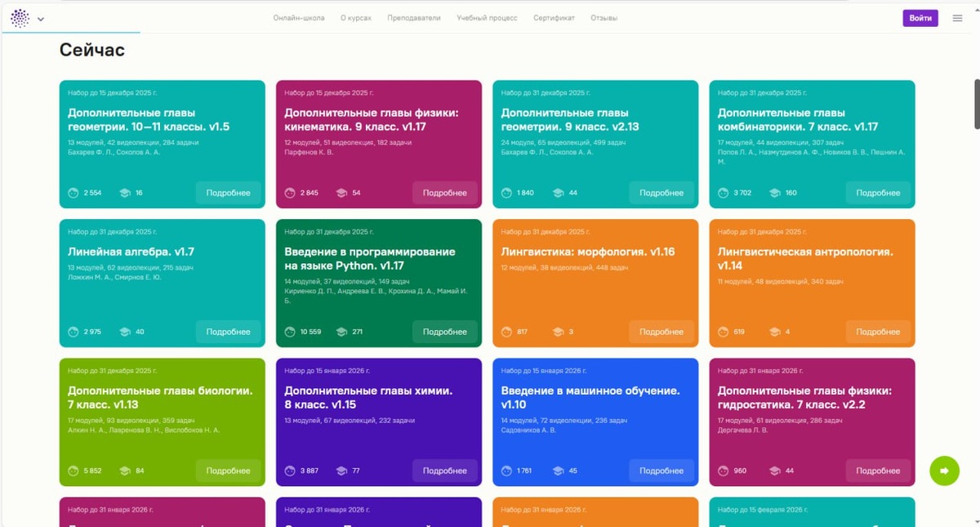980x527 pixels.
Task: Click the green arrow floating button
Action: [944, 471]
